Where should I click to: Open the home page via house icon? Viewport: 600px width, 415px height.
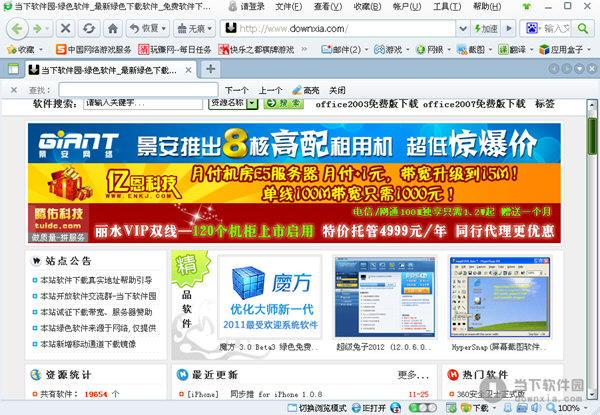pos(112,28)
